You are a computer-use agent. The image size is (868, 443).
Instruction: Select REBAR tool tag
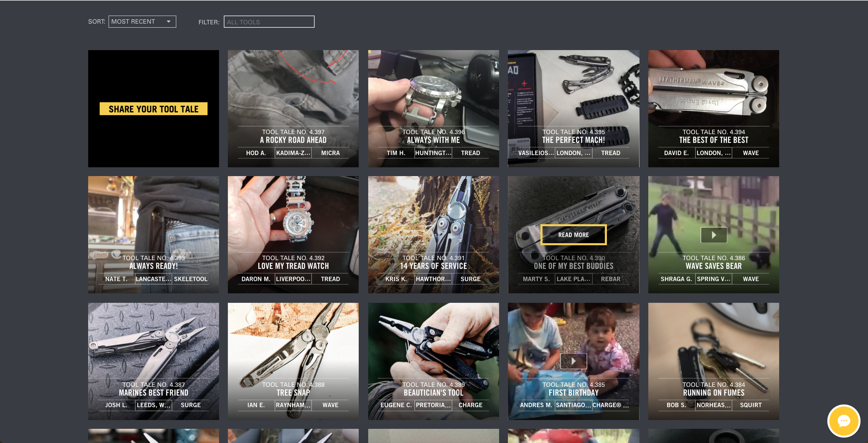pos(610,279)
